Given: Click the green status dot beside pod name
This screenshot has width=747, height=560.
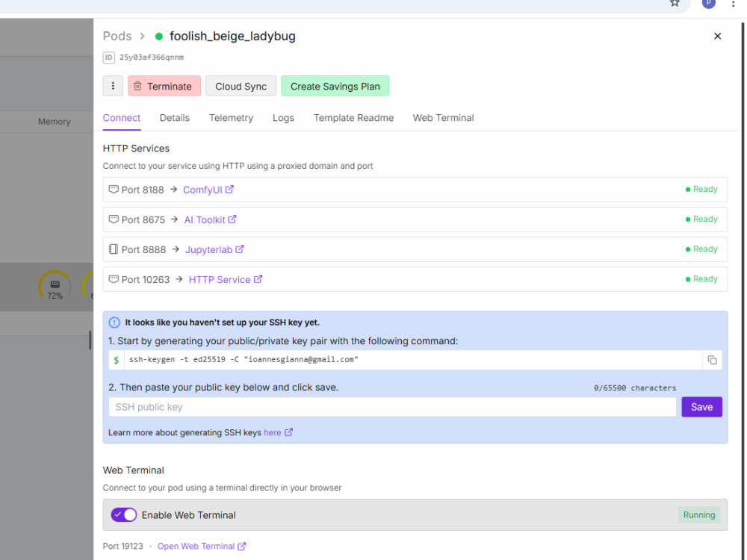Looking at the screenshot, I should 159,36.
